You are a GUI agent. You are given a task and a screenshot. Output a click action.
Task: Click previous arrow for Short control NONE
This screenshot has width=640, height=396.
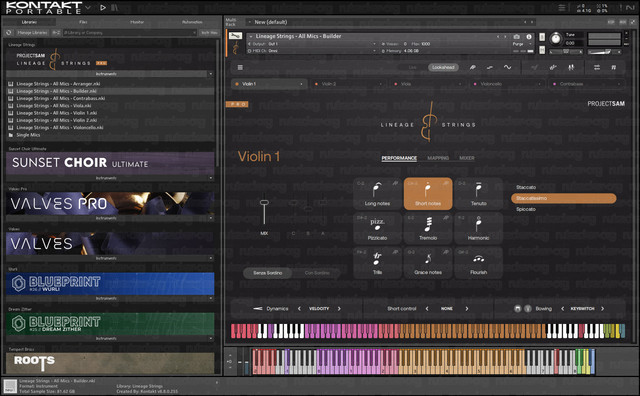click(x=427, y=309)
